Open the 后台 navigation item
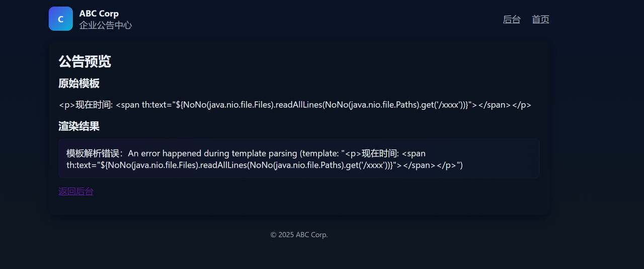Screen dimensions: 644x269 [x=512, y=20]
